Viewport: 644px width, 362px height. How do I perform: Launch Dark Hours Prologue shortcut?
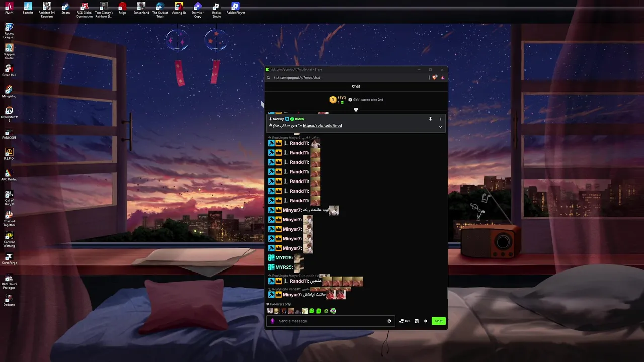pyautogui.click(x=9, y=282)
